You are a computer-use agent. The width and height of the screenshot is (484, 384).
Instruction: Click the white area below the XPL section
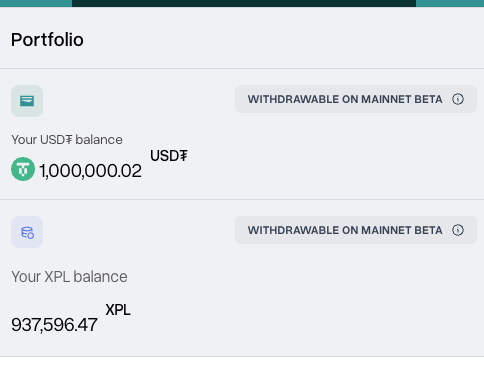coord(242,370)
